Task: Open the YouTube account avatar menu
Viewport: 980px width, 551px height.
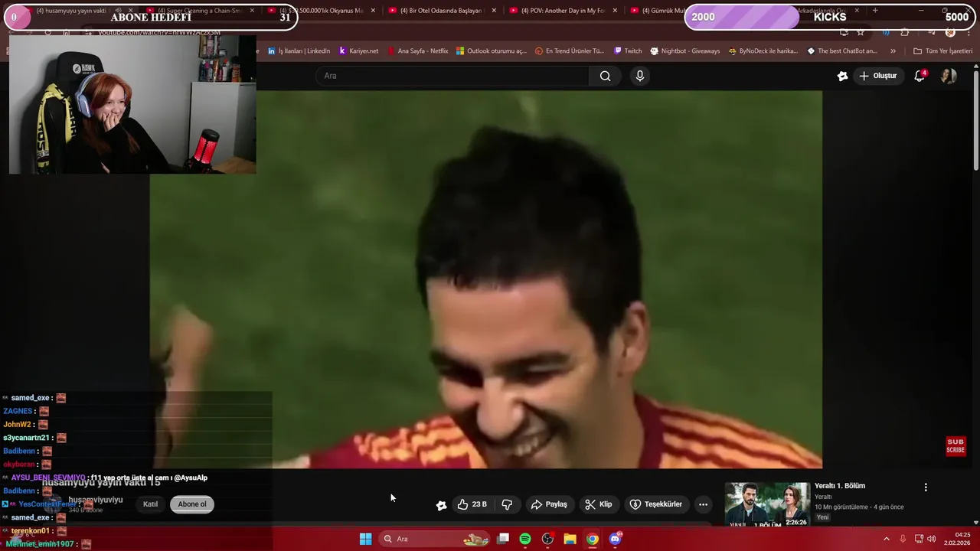Action: click(949, 76)
